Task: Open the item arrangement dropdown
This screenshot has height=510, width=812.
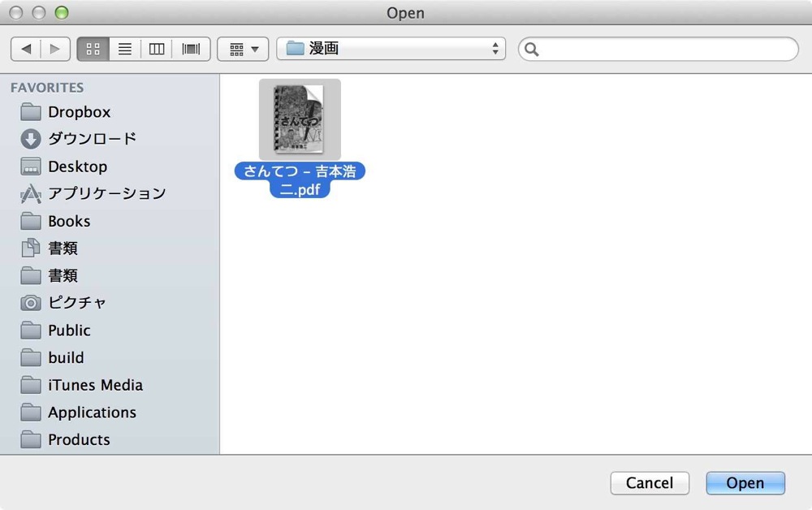Action: coord(243,50)
